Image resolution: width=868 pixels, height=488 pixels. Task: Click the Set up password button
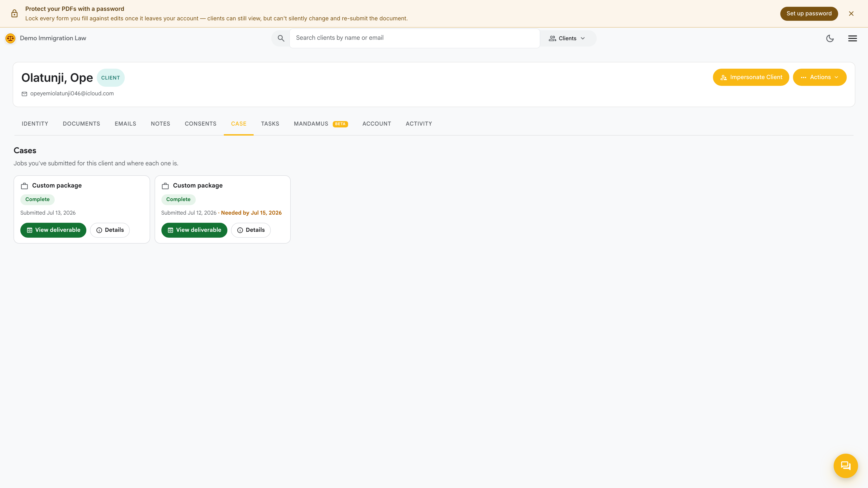point(809,14)
